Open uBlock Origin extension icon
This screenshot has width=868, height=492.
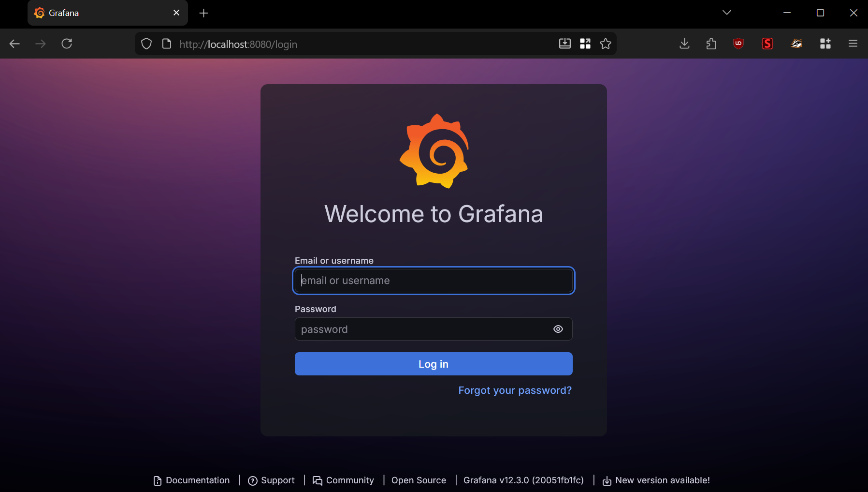738,44
